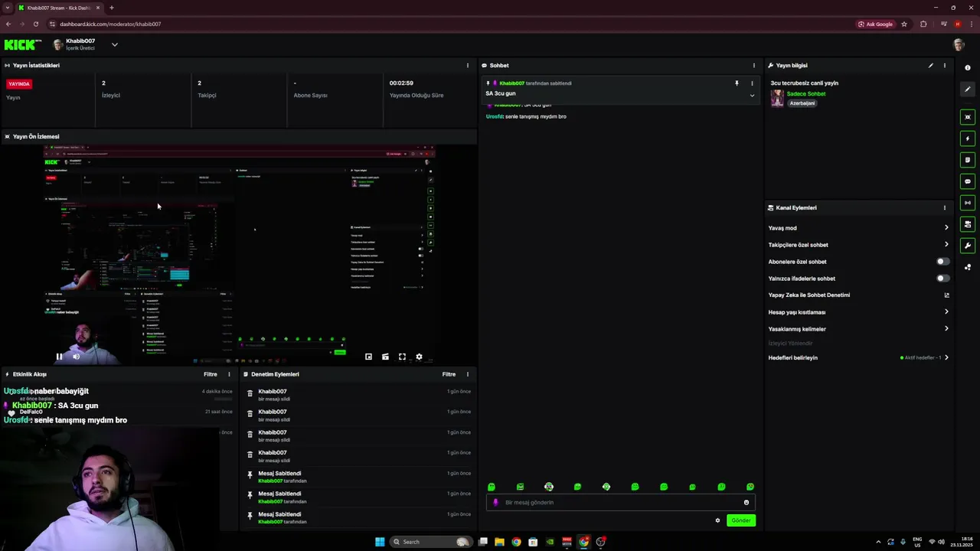980x551 pixels.
Task: Click the video camera sidebar icon
Action: pos(968,224)
